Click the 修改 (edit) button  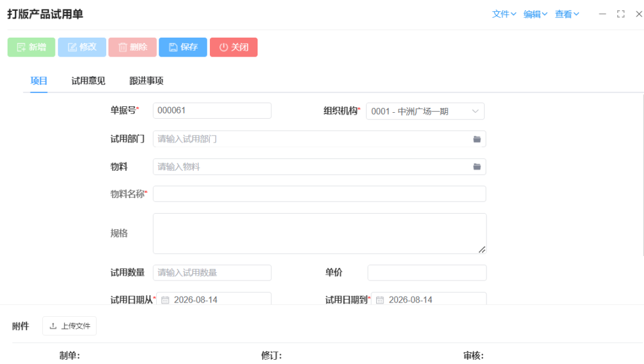click(82, 47)
